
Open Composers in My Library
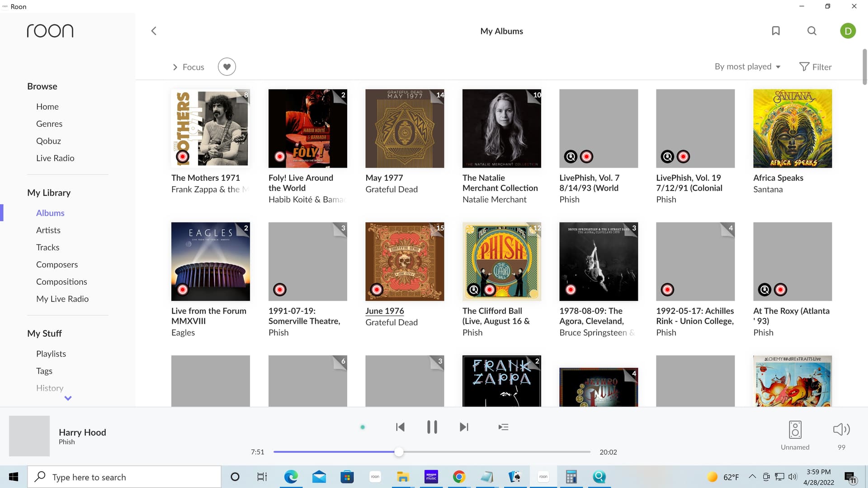[x=57, y=264]
